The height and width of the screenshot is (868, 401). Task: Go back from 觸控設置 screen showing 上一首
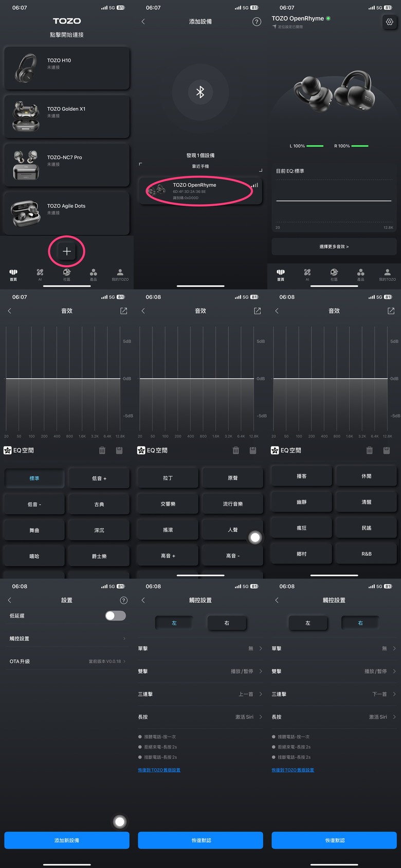click(143, 600)
